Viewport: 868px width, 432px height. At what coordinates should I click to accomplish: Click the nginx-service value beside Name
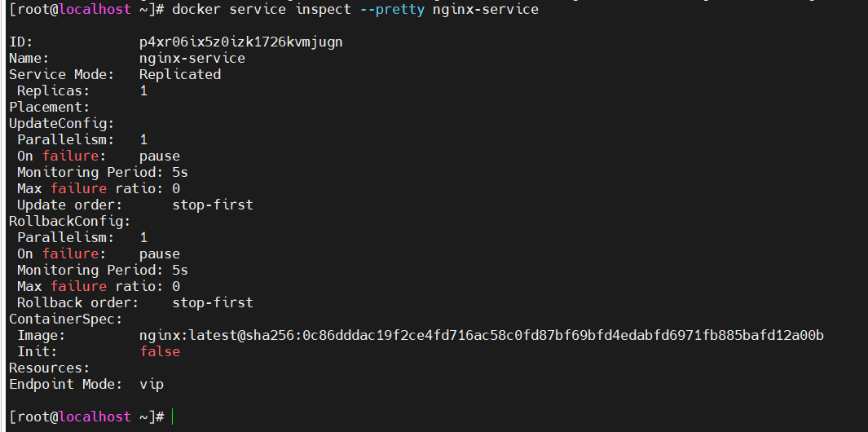coord(192,58)
